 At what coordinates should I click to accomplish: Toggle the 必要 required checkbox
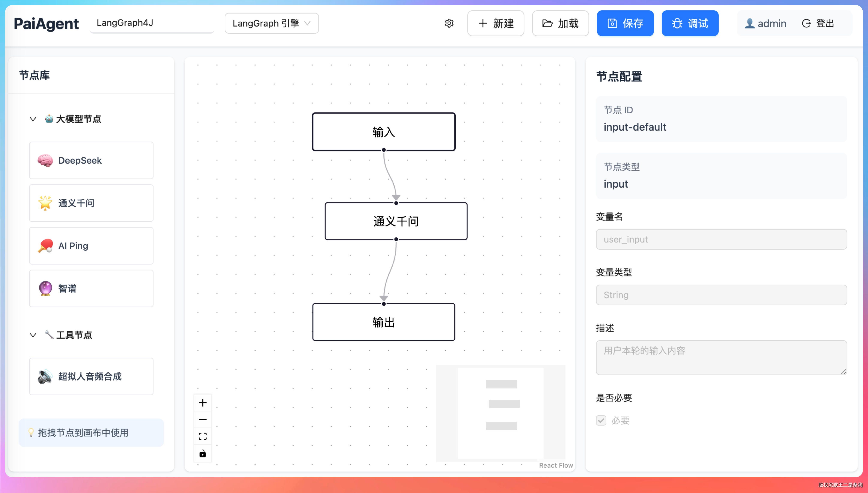point(601,420)
